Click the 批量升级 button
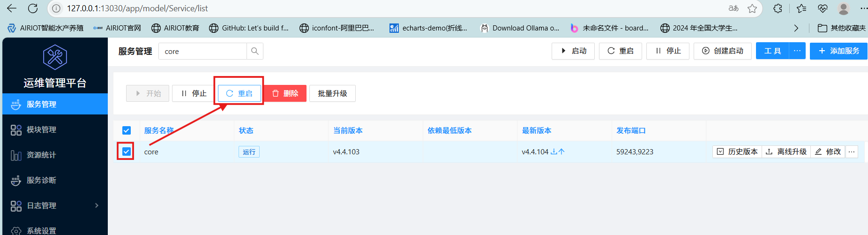868x235 pixels. tap(332, 93)
